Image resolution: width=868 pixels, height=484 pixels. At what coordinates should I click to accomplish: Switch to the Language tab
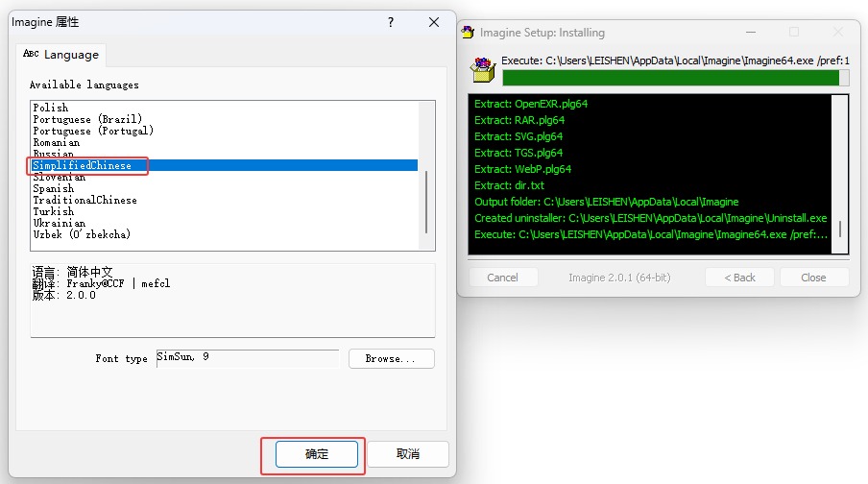(60, 55)
